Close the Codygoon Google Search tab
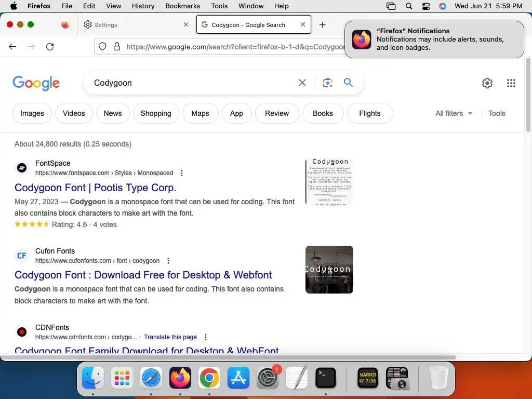The image size is (532, 399). (x=303, y=24)
